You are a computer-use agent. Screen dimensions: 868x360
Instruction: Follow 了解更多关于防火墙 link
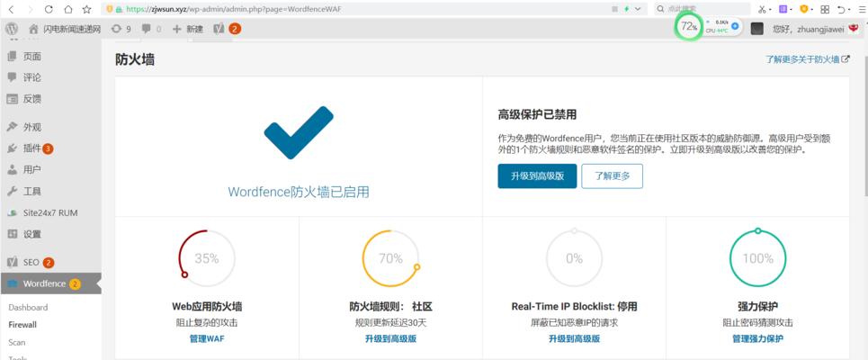coord(807,59)
